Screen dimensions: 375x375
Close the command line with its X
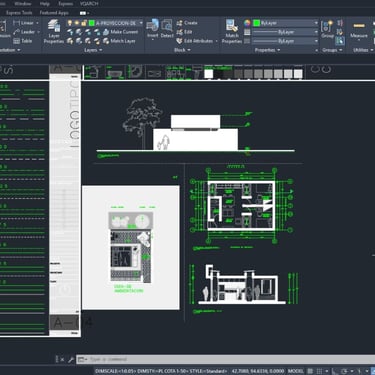tap(62, 359)
